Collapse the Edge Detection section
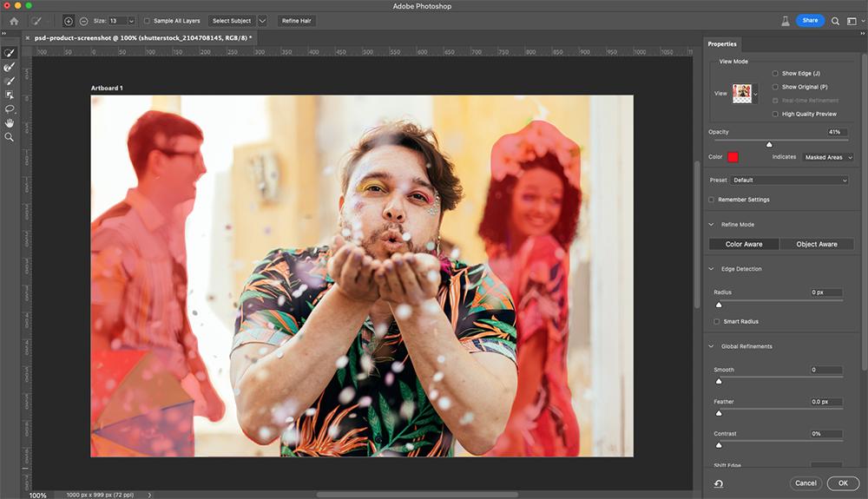 coord(712,269)
